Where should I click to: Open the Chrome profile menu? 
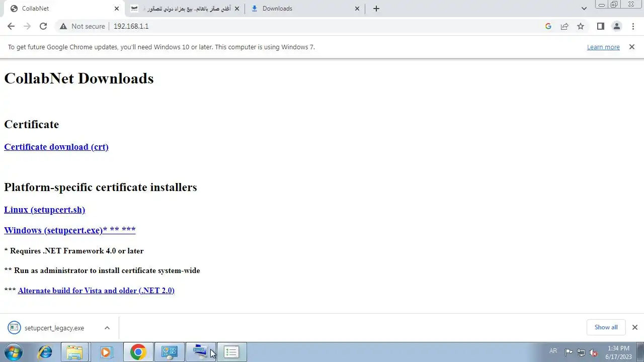click(x=616, y=26)
